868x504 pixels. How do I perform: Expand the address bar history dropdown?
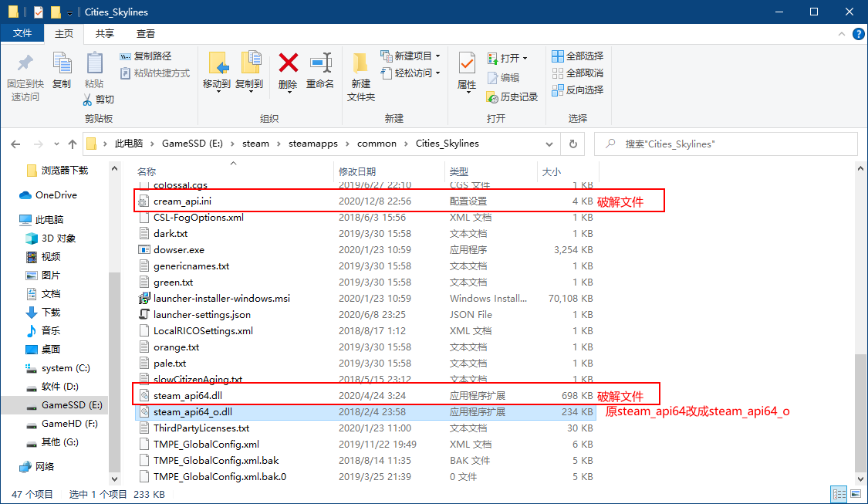[x=549, y=144]
